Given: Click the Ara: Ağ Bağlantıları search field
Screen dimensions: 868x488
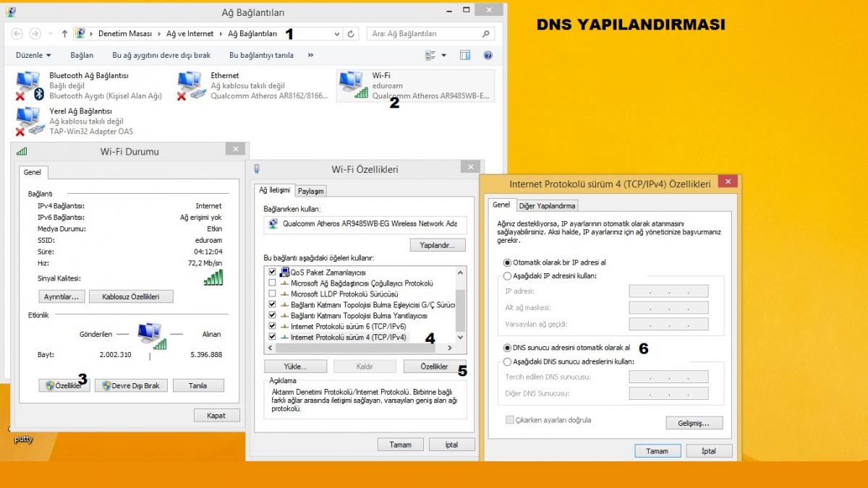Looking at the screenshot, I should (x=425, y=34).
